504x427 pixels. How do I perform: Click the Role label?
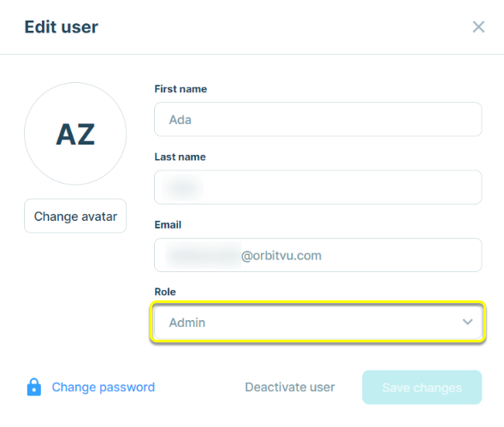[x=165, y=292]
